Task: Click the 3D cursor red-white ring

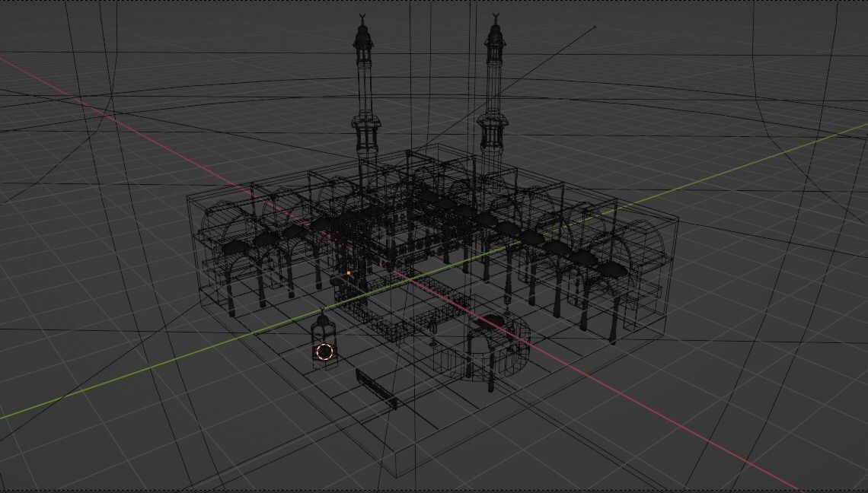Action: point(324,351)
